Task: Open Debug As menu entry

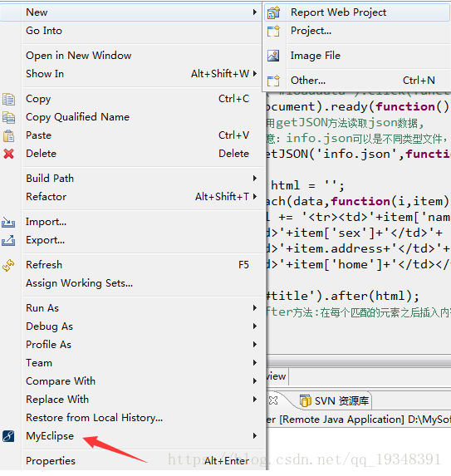Action: [132, 326]
